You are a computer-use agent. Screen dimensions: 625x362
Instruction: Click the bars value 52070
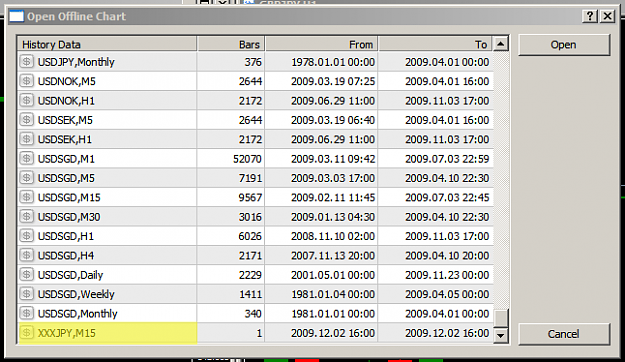point(248,159)
